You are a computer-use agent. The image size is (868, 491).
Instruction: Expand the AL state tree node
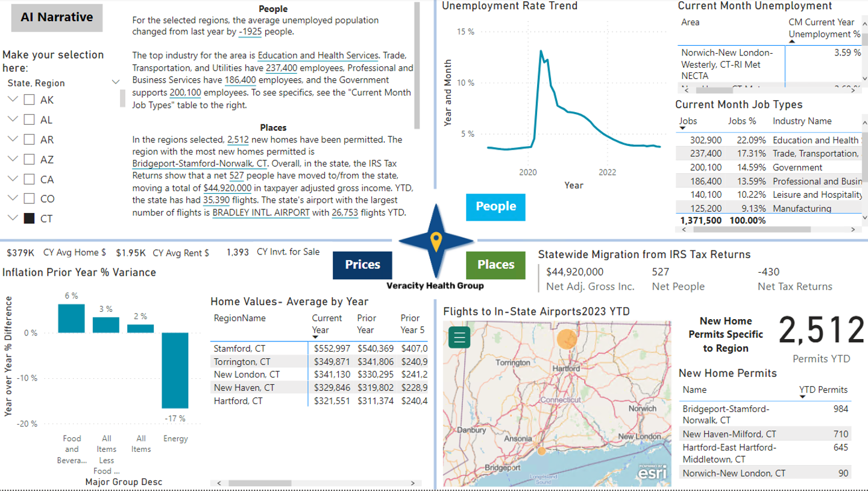pos(12,120)
